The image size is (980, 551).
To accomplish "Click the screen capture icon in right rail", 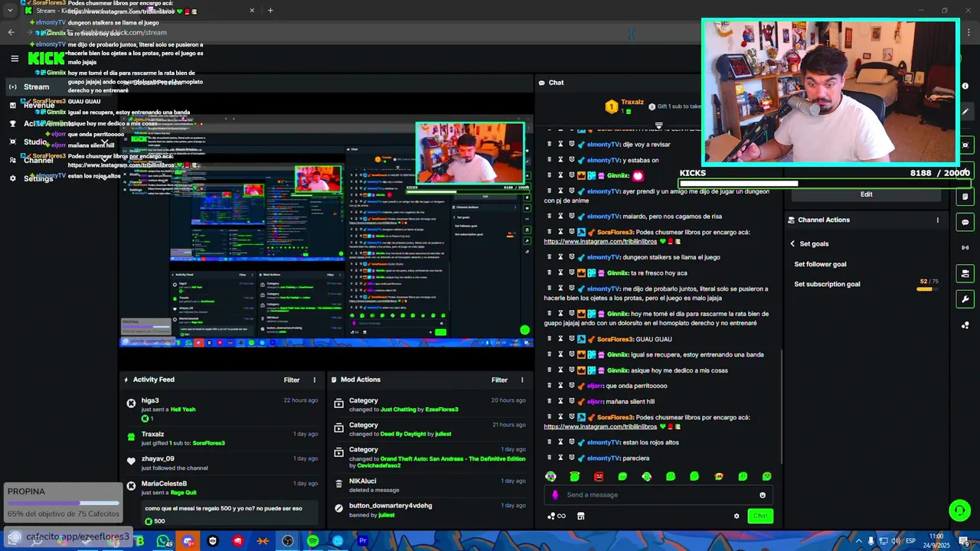I will tap(965, 145).
